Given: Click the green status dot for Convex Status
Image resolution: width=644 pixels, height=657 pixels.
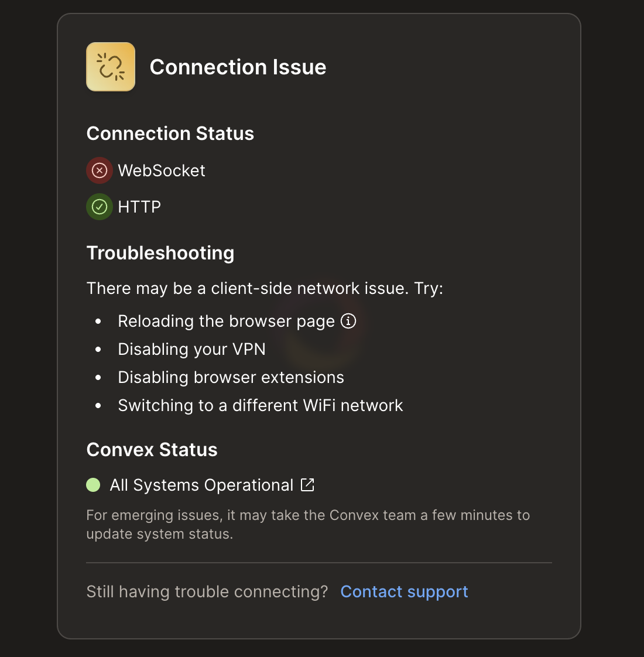Looking at the screenshot, I should 94,484.
